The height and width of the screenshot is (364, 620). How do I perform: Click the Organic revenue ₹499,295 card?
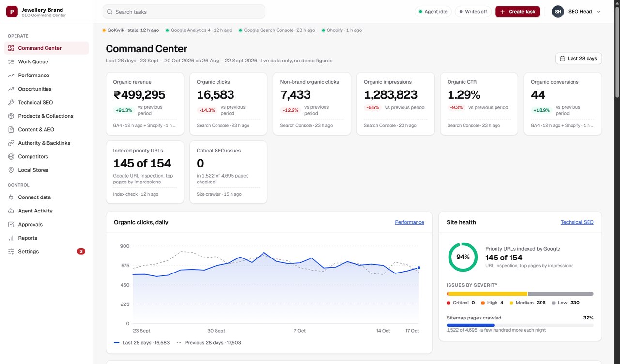pos(145,104)
